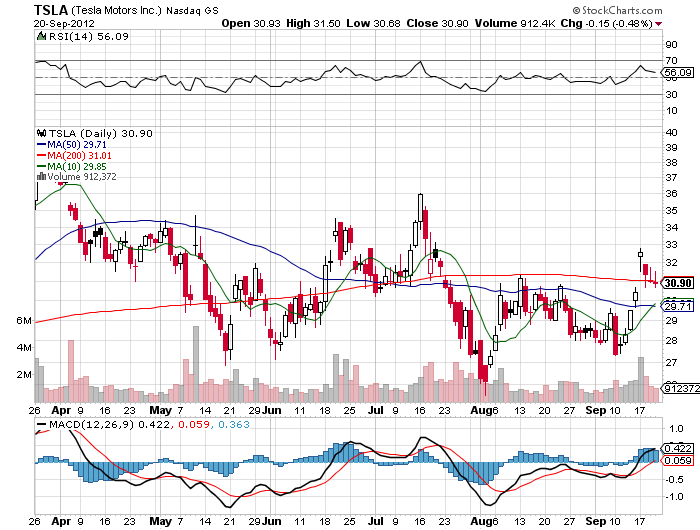
Task: Click the 'Nasdaq GS' exchange label
Action: pos(192,11)
